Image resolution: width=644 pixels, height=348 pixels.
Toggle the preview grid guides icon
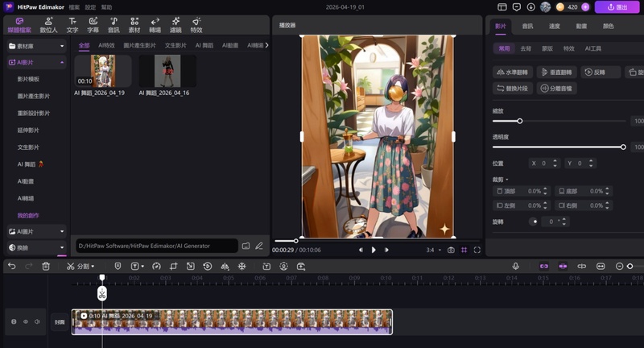(x=464, y=250)
